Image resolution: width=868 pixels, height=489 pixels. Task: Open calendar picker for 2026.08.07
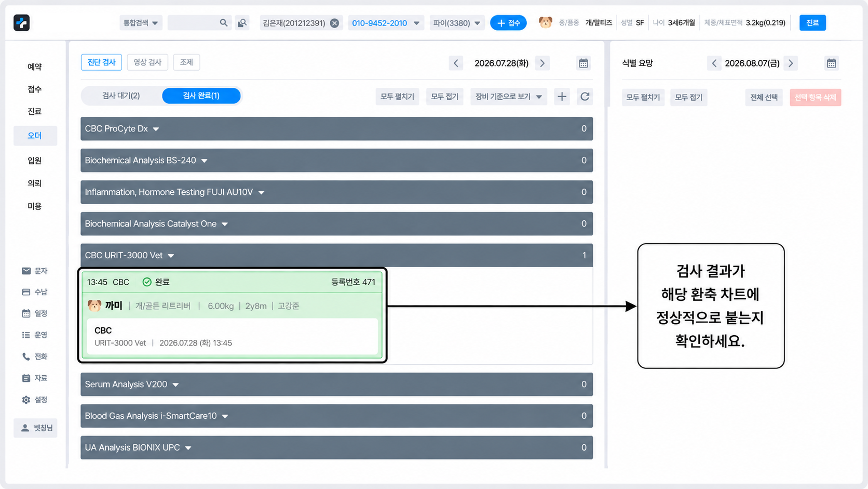tap(831, 63)
